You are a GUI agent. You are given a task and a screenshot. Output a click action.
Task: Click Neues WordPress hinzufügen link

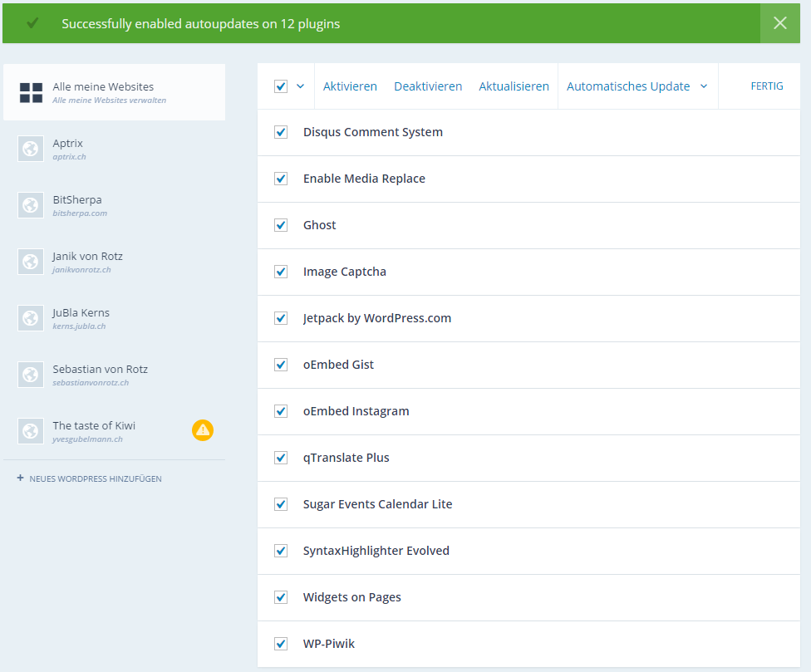pos(96,478)
